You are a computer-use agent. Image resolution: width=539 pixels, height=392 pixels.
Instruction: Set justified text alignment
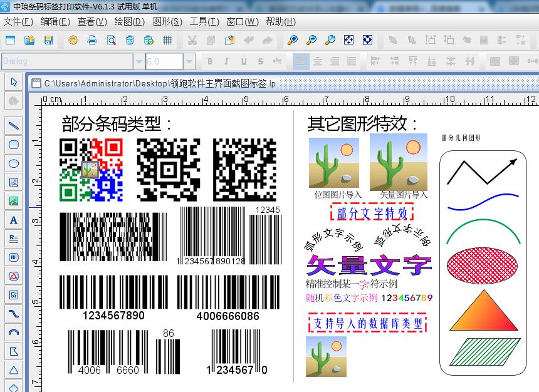tap(352, 61)
